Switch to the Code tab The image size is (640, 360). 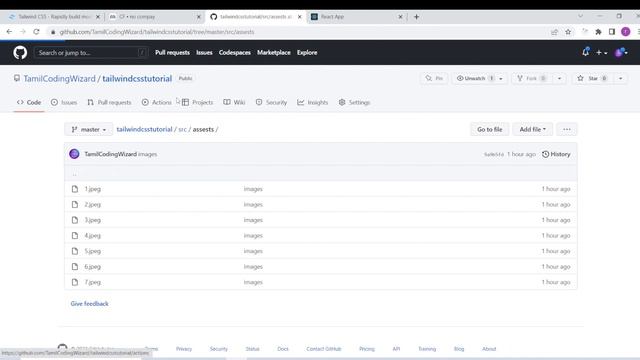[29, 102]
